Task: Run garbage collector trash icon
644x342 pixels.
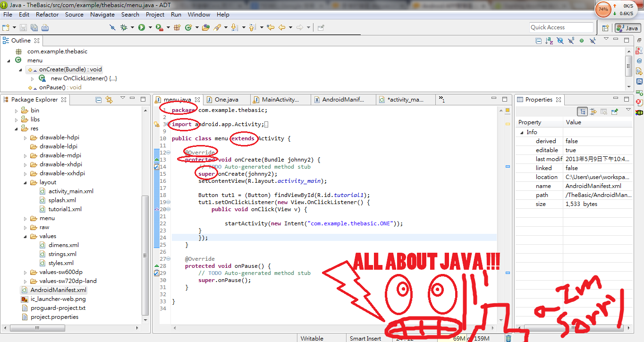Action: click(x=508, y=338)
